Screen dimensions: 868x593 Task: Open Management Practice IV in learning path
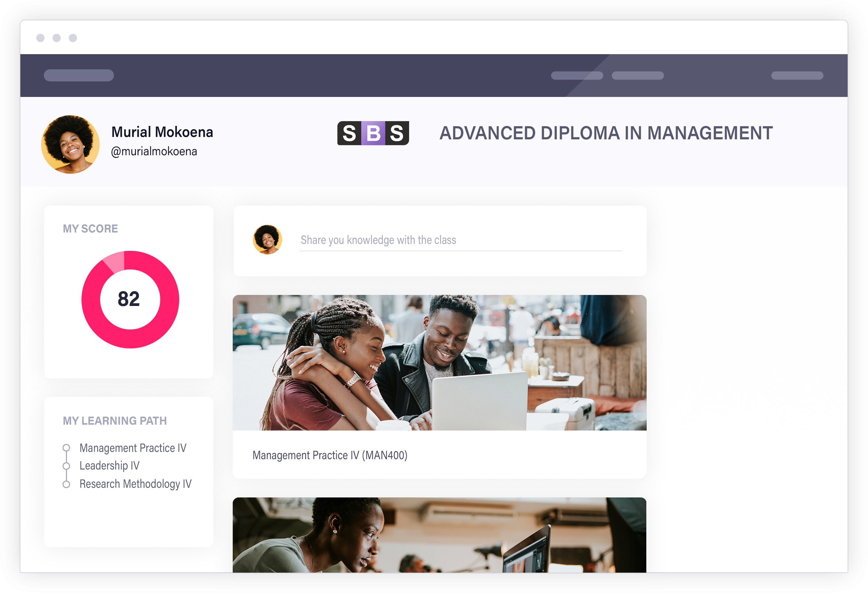(133, 448)
